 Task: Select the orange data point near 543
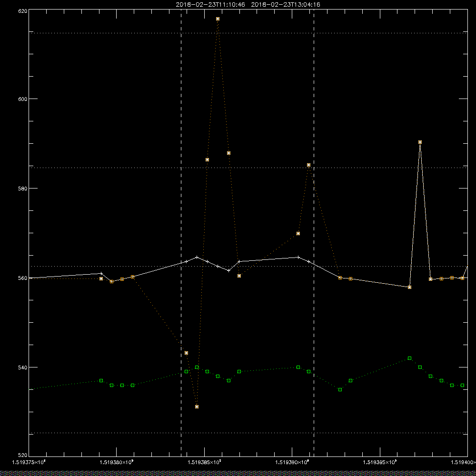point(187,353)
